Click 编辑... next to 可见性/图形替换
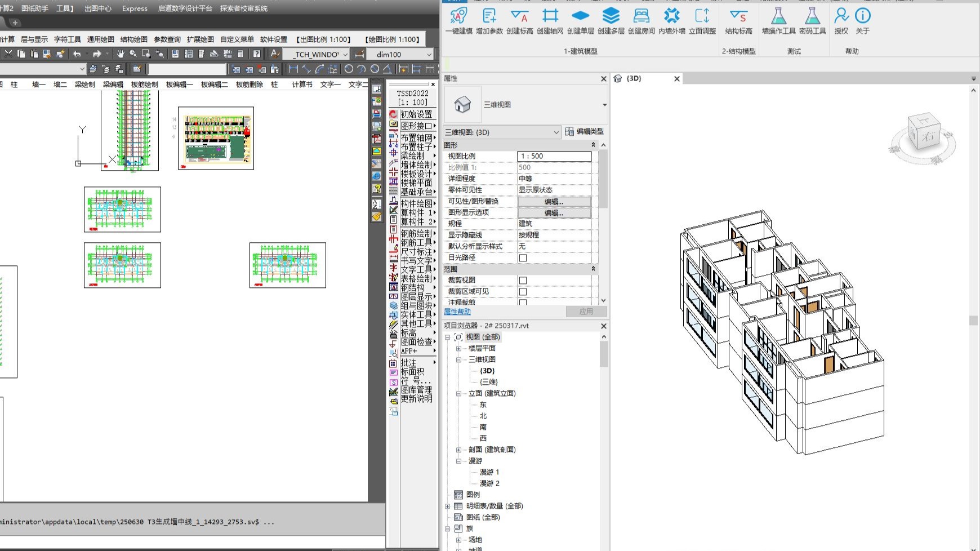Image resolution: width=980 pixels, height=551 pixels. pyautogui.click(x=554, y=201)
